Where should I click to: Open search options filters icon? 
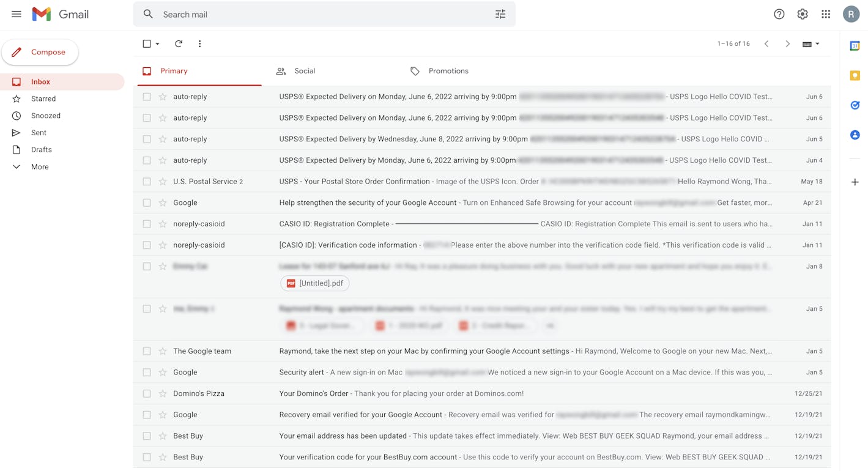[500, 13]
